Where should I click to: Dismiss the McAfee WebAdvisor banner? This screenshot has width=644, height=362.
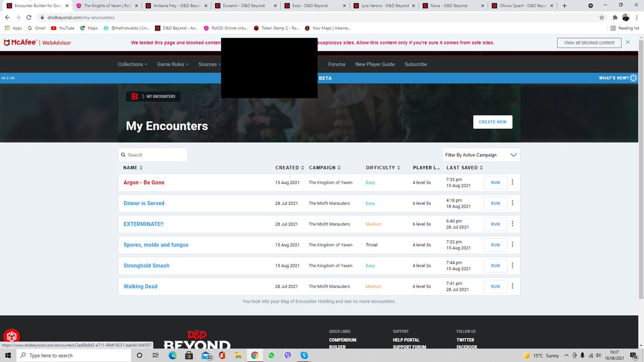click(x=627, y=42)
